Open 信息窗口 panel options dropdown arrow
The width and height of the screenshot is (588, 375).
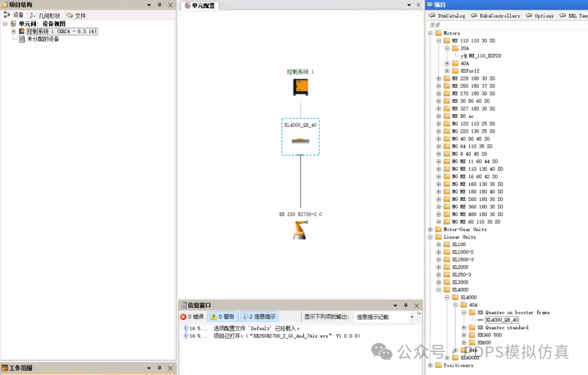coord(395,306)
